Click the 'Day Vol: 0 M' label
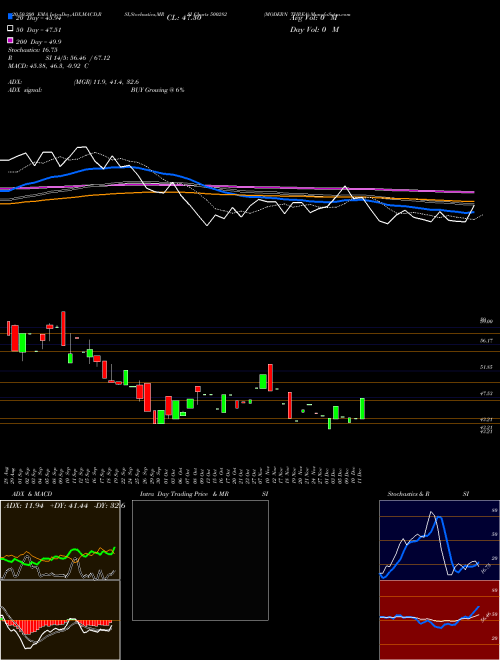500x660 pixels. click(314, 30)
